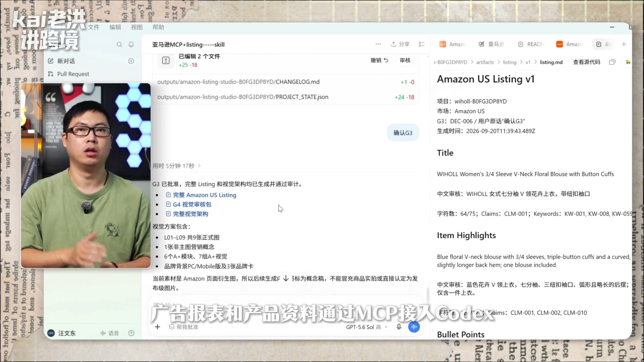The image size is (644, 362).
Task: Open 完整 Amazon US Listing link
Action: 201,195
